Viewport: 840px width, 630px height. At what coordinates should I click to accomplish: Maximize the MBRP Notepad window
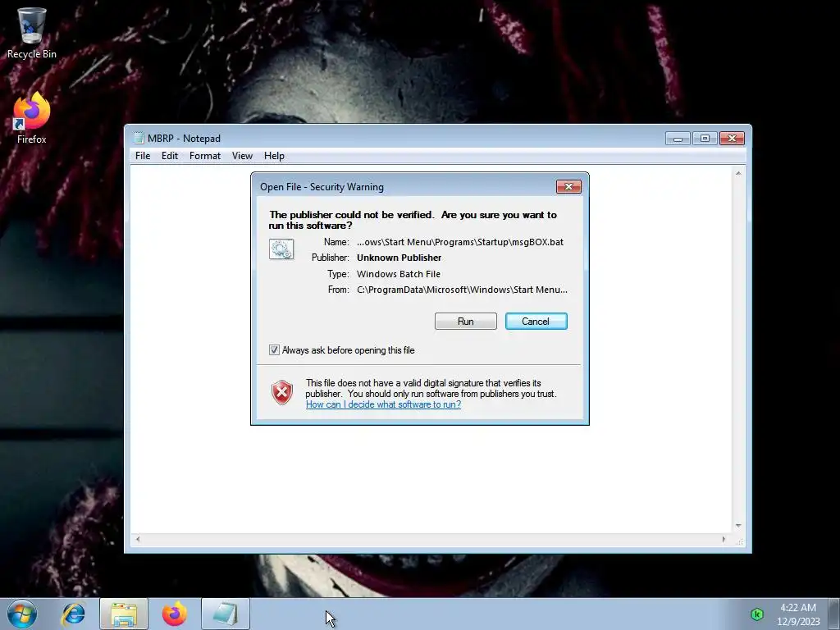tap(705, 138)
